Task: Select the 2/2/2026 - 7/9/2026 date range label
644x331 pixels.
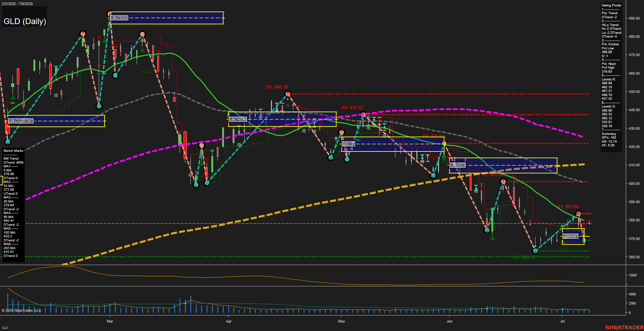Action: point(17,4)
